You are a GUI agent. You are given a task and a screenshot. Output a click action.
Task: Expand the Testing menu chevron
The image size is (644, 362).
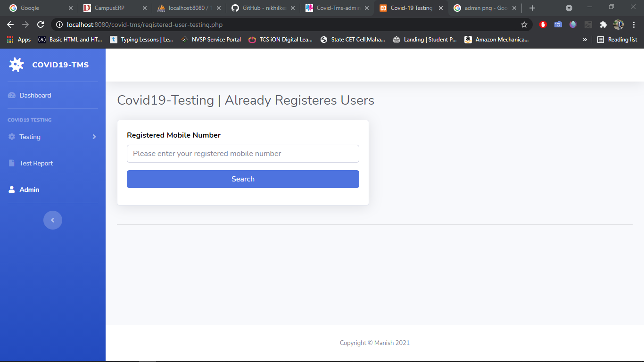tap(94, 137)
